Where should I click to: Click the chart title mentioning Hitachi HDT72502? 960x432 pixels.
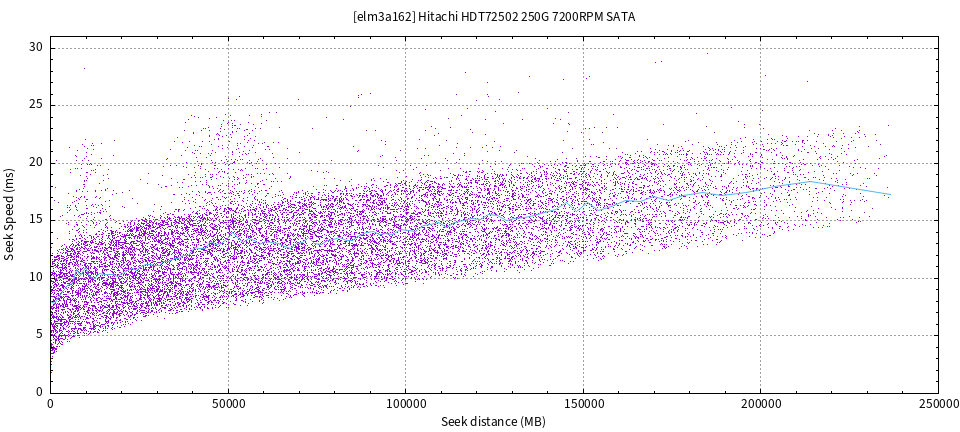(x=494, y=17)
